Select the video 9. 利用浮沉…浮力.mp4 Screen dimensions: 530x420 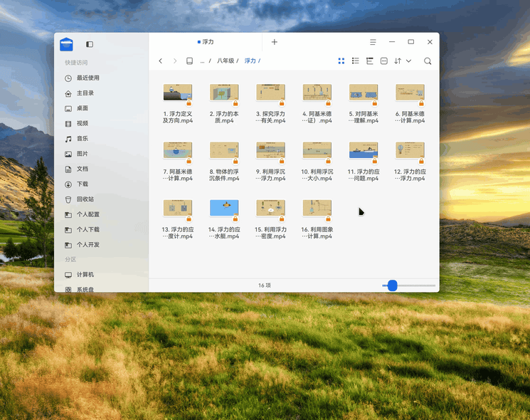(270, 162)
